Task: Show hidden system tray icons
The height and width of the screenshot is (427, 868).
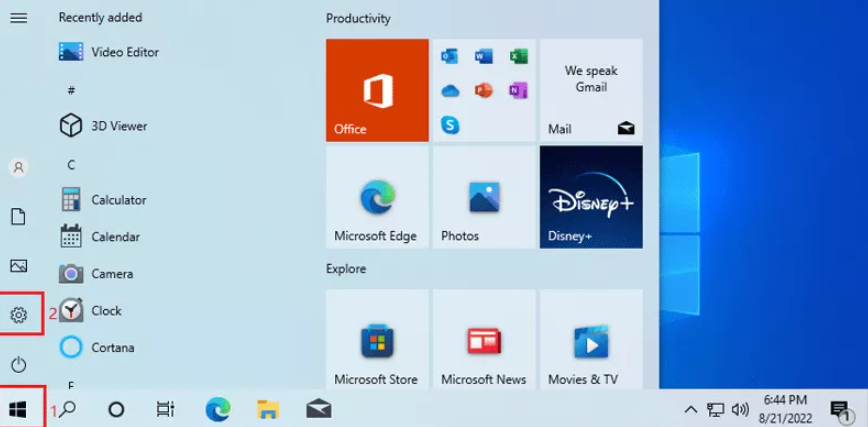Action: [690, 410]
